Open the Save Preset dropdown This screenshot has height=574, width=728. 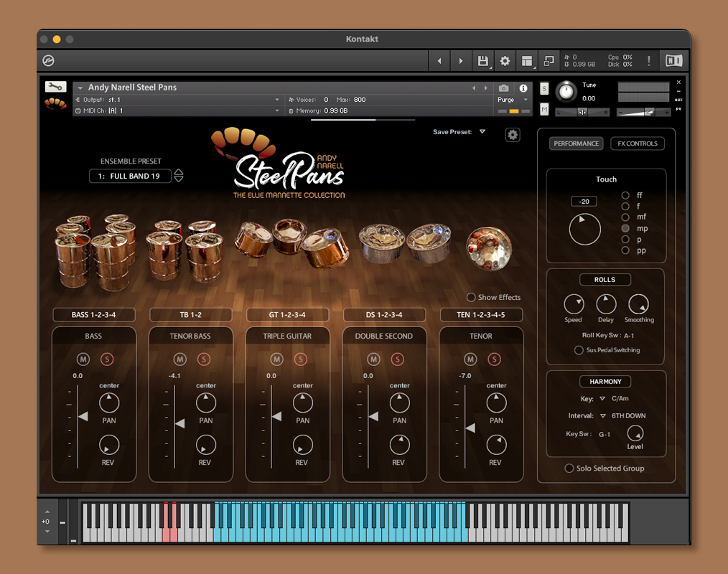(x=482, y=132)
